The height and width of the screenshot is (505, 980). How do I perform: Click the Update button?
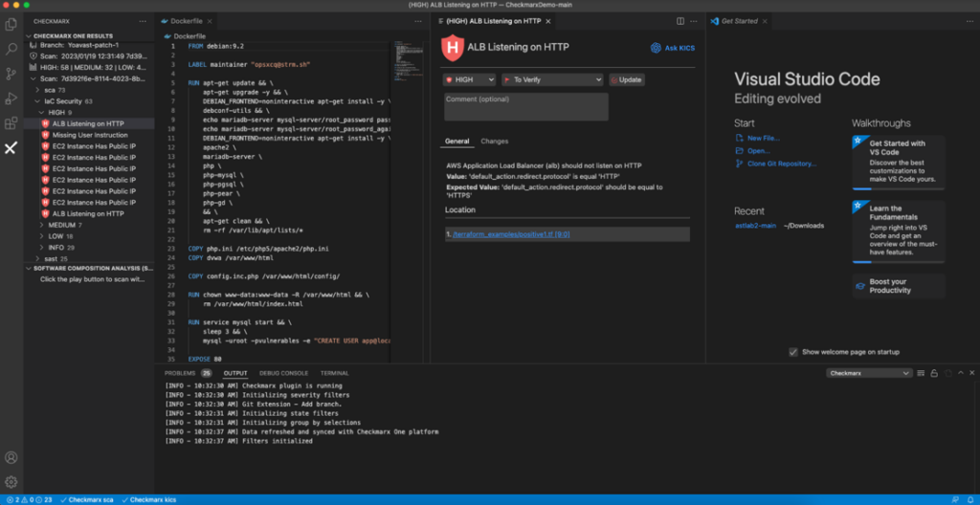click(627, 80)
